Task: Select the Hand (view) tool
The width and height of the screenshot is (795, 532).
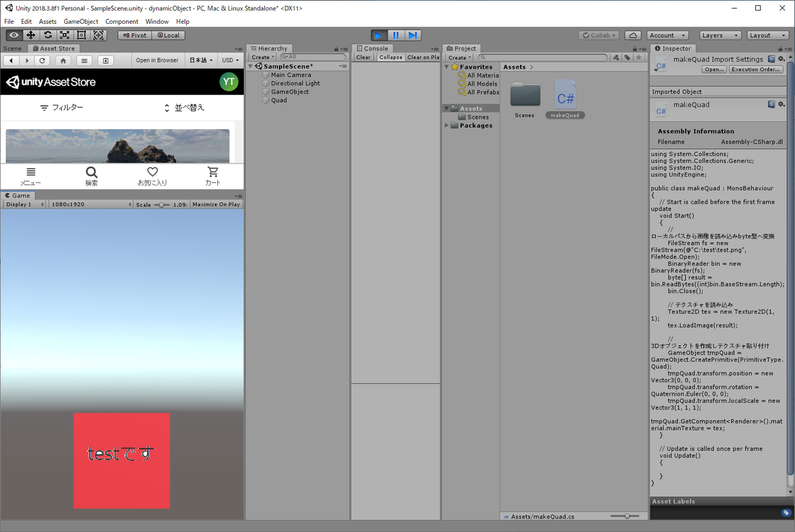Action: pos(14,35)
